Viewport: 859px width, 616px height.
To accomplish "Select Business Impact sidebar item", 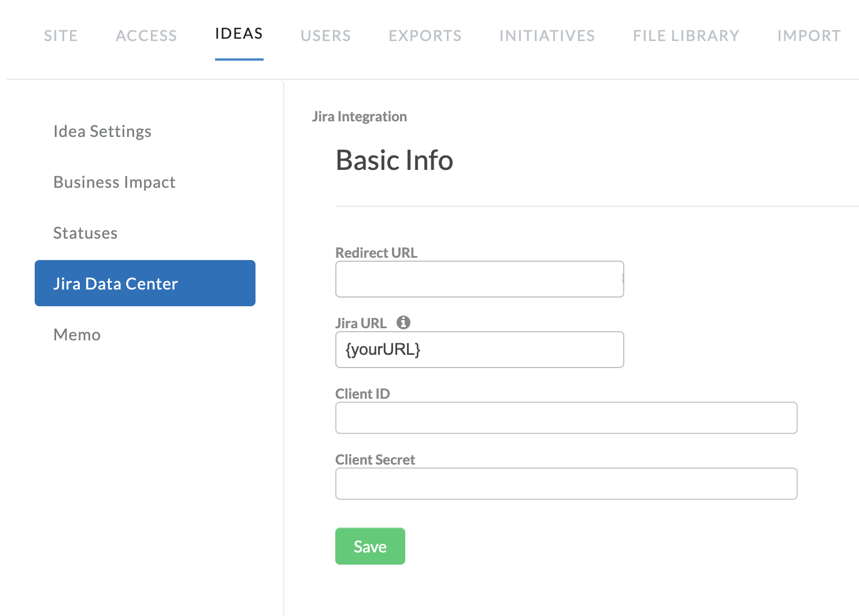I will point(114,182).
